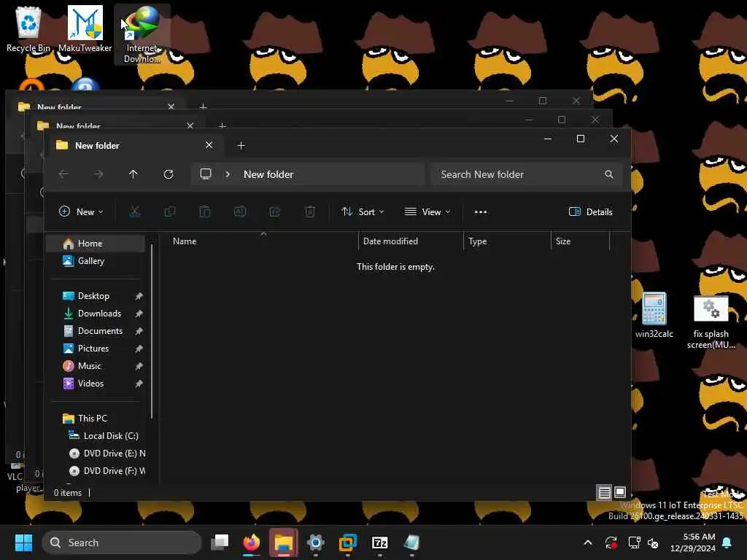Toggle the Details pane button

(591, 212)
